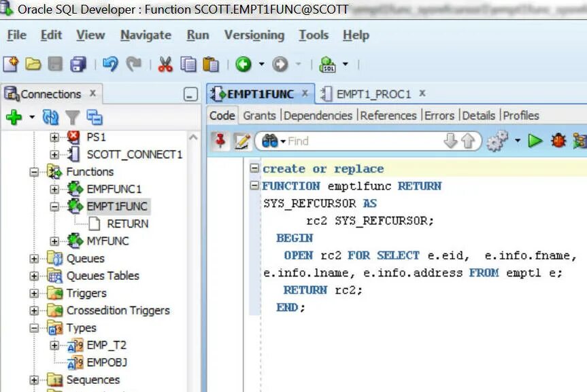Collapse the FUNCTION code fold
This screenshot has height=392, width=587.
254,185
